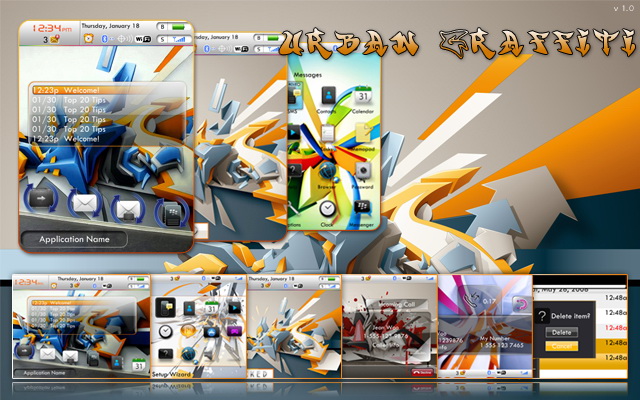
Task: Open the Delete item dialog thumbnail
Action: click(580, 326)
